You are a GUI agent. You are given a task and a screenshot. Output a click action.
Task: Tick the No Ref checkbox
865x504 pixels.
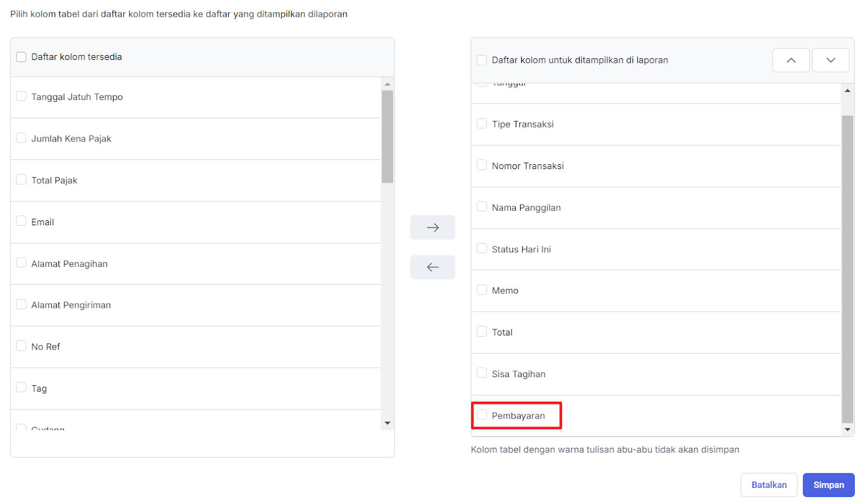point(21,346)
